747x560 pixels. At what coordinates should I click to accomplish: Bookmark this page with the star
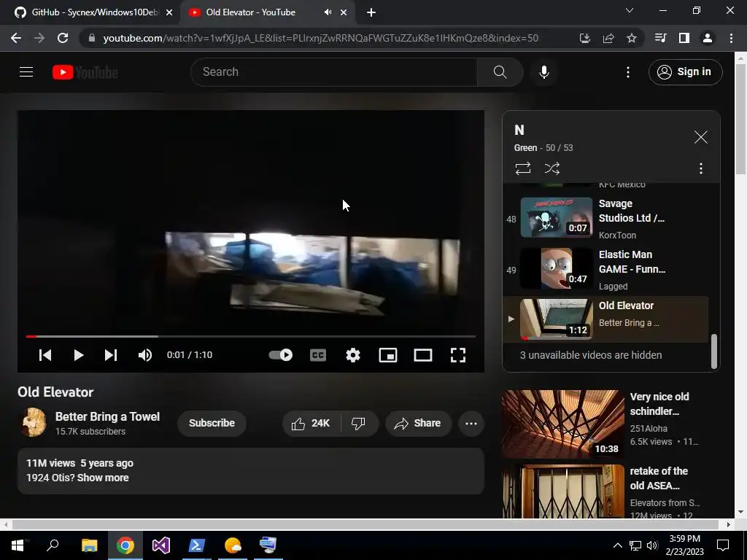click(632, 38)
